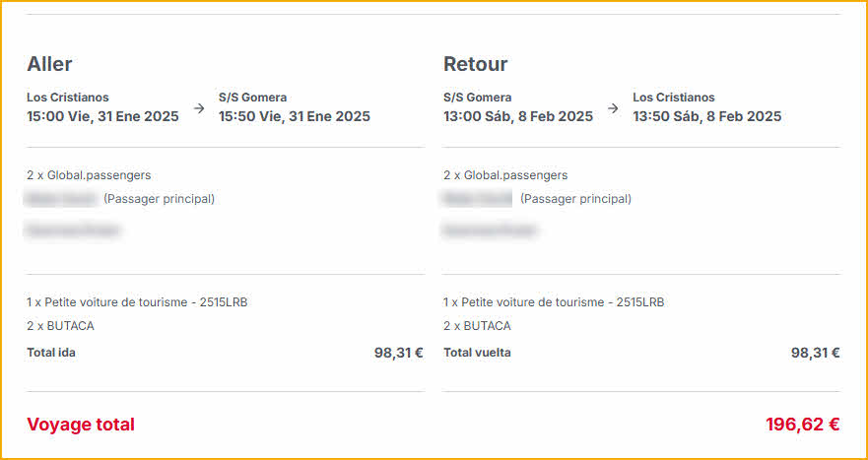Click the Total ida label
The image size is (868, 460).
click(51, 353)
